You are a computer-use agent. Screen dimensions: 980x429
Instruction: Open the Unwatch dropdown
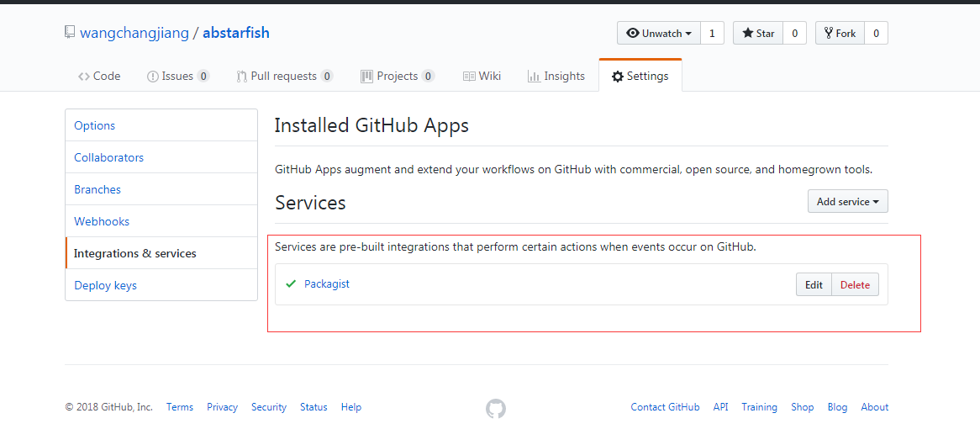click(x=659, y=33)
